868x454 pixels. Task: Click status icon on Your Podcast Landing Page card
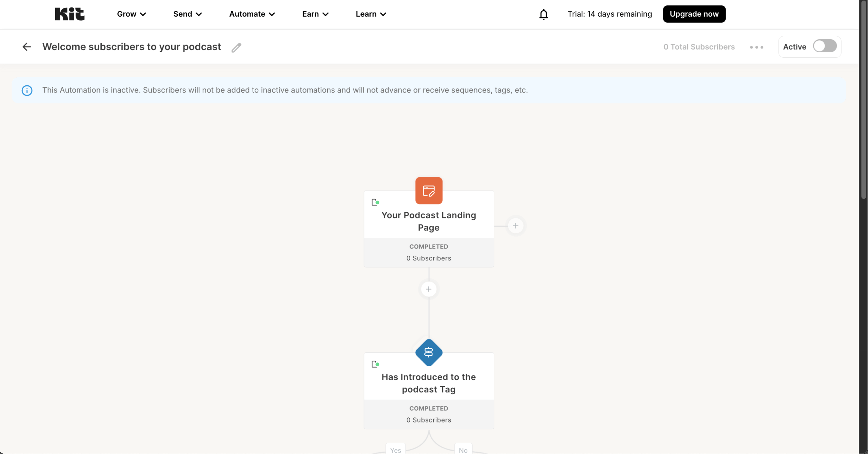(x=375, y=202)
